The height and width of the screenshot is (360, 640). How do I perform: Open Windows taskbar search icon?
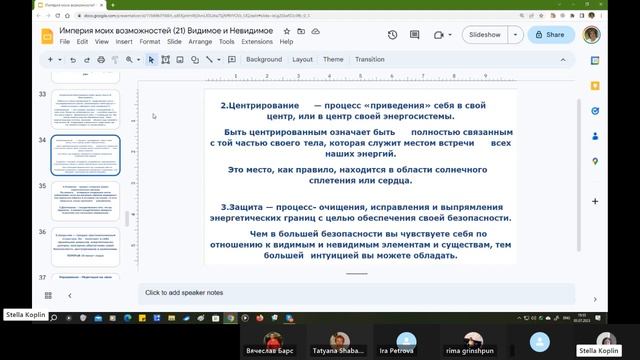53,318
